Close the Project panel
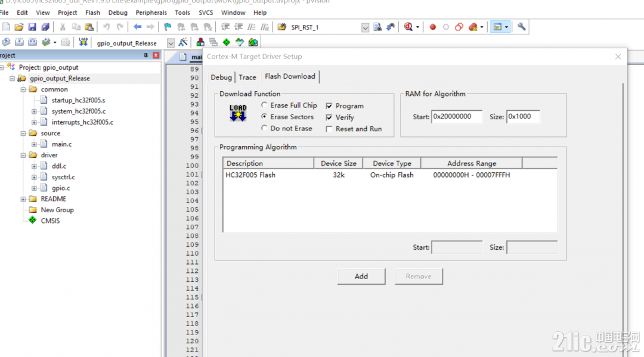Image resolution: width=644 pixels, height=357 pixels. coord(156,55)
